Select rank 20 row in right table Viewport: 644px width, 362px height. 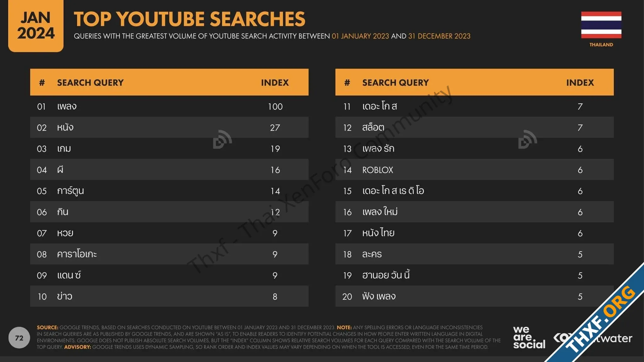474,296
